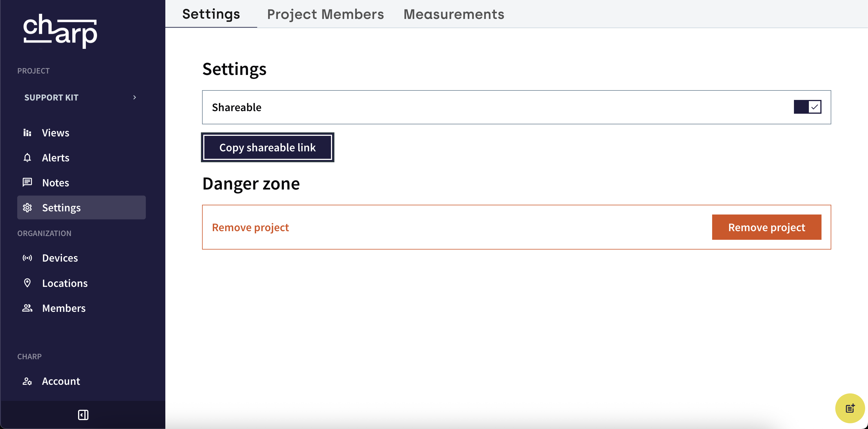Click the Shareable label text
Screen dimensions: 868x429
237,107
